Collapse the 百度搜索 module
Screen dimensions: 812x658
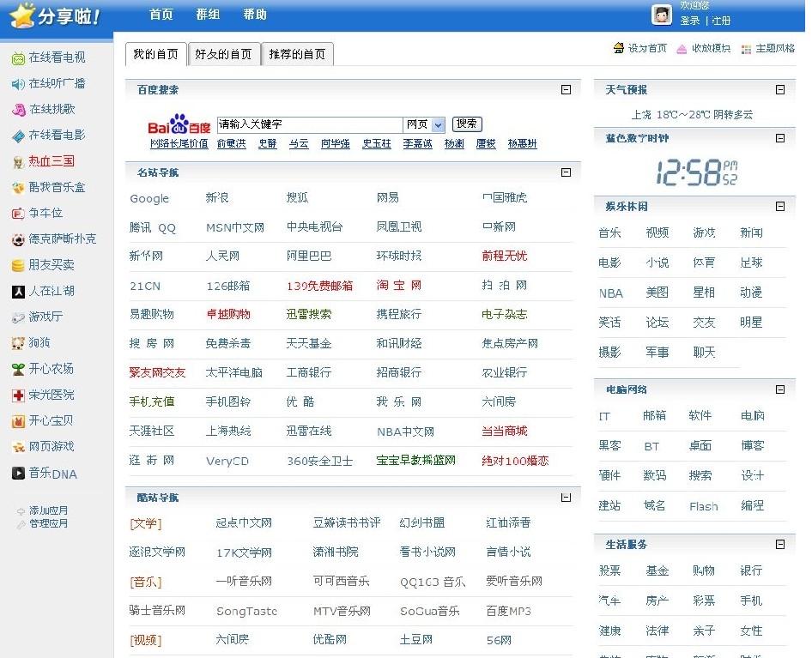click(566, 89)
